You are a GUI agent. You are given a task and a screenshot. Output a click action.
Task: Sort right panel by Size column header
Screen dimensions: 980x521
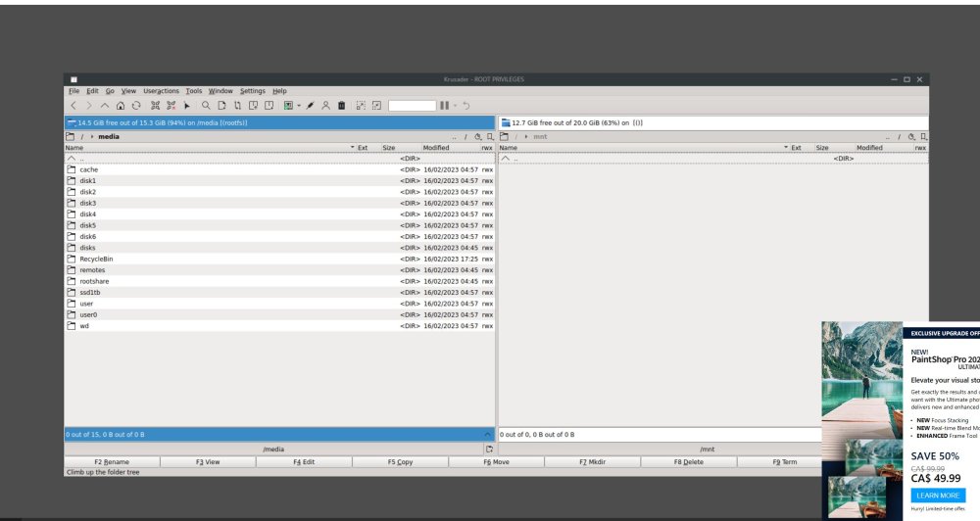coord(833,148)
